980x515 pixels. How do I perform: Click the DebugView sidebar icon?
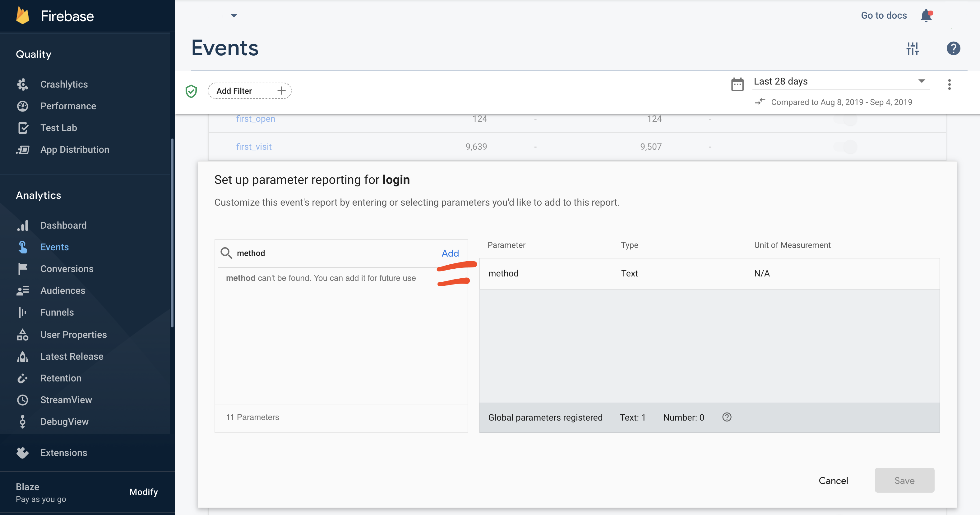click(22, 422)
